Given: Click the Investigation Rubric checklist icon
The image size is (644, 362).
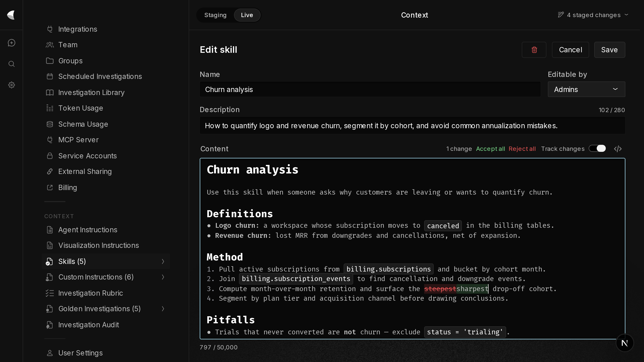Looking at the screenshot, I should tap(50, 293).
